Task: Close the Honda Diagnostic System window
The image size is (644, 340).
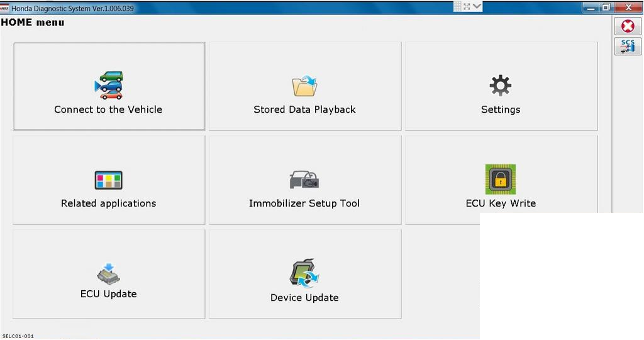Action: [x=628, y=7]
